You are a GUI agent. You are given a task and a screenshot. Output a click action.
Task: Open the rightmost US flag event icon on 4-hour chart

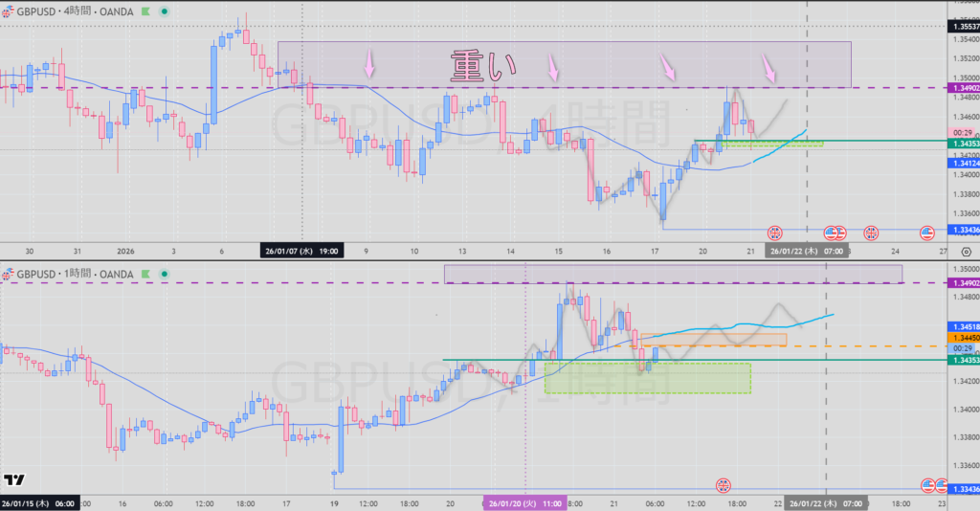click(926, 232)
